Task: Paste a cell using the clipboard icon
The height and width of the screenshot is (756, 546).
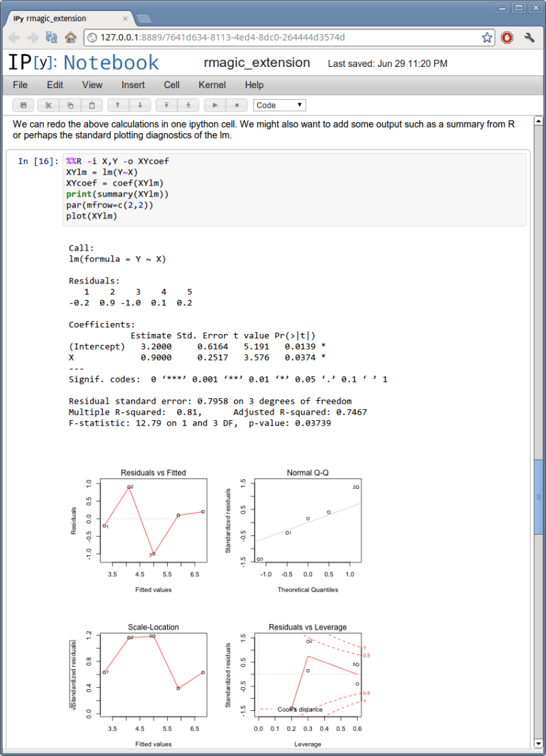Action: [92, 104]
